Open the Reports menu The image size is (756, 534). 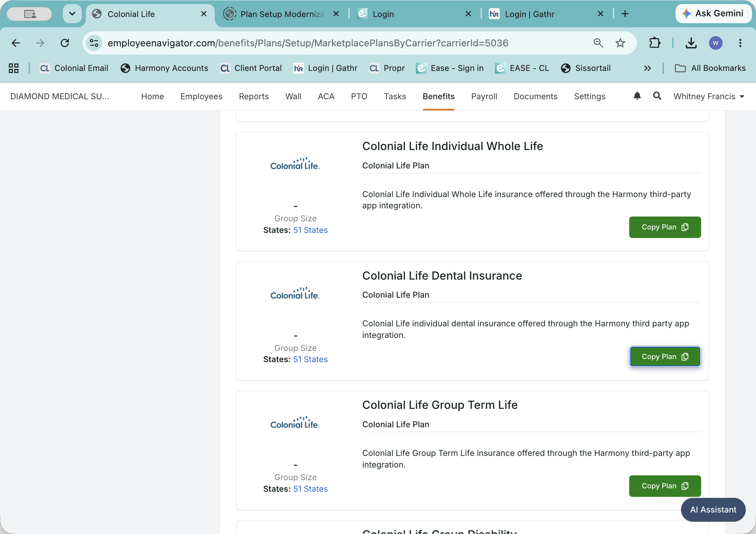(x=254, y=97)
